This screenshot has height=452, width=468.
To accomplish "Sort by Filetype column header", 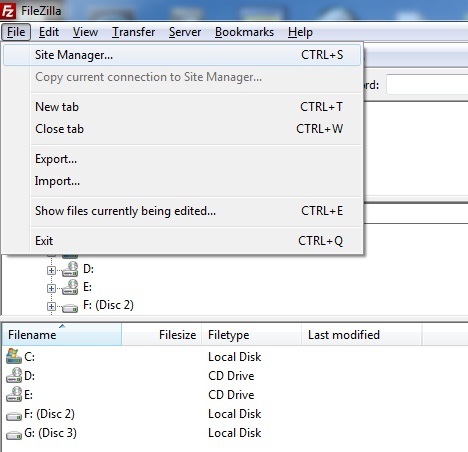I will coord(251,335).
